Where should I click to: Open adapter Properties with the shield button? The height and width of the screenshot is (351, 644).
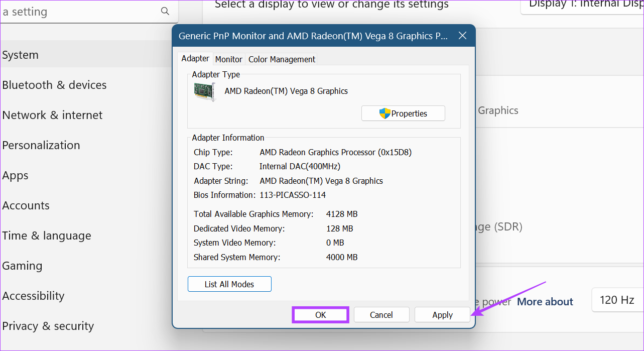[x=403, y=113]
